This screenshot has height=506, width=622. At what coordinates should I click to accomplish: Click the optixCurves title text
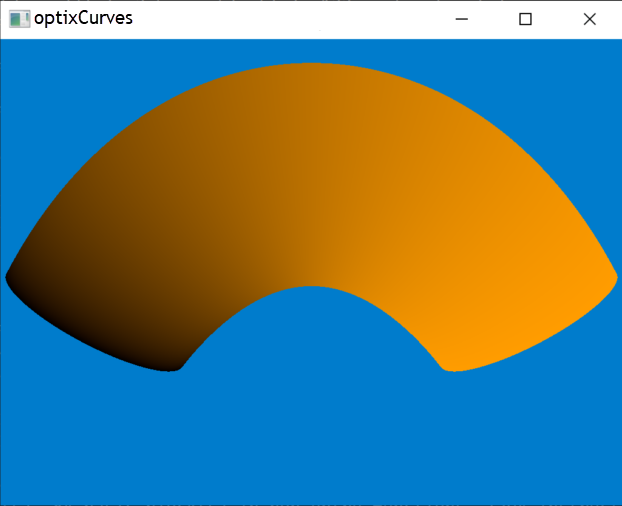pos(83,18)
